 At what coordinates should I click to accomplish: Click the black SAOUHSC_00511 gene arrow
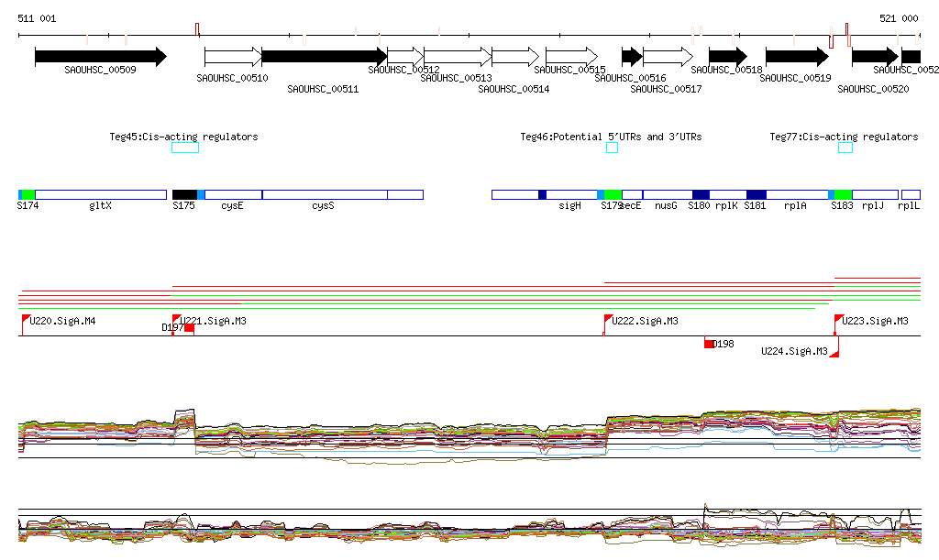[323, 57]
